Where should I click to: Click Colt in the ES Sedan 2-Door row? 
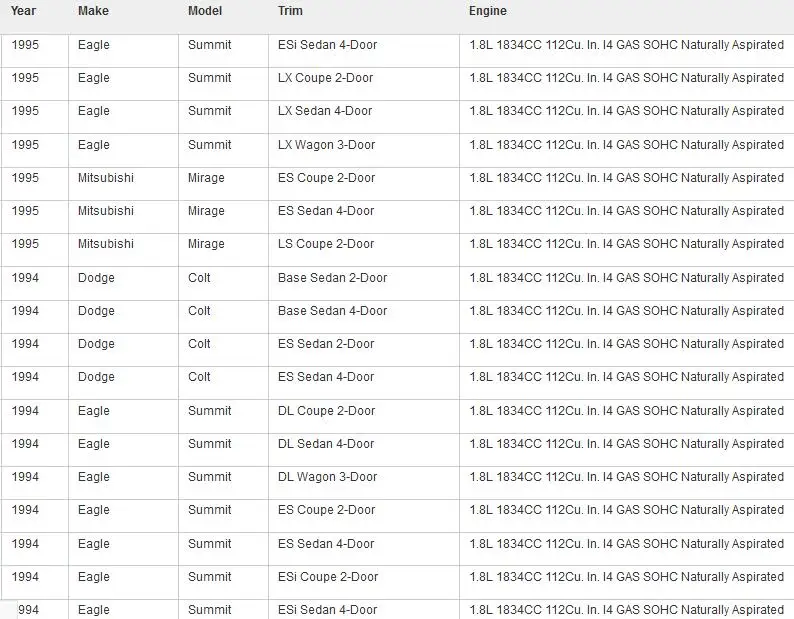click(x=199, y=343)
